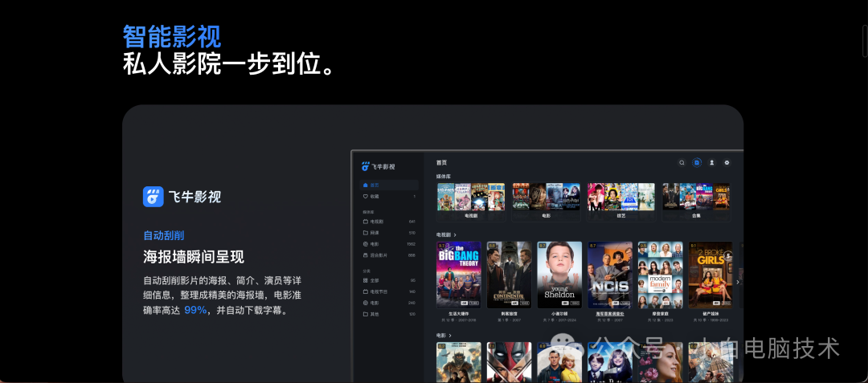The image size is (868, 383).
Task: Select 电影 category showing 240 count
Action: (389, 303)
